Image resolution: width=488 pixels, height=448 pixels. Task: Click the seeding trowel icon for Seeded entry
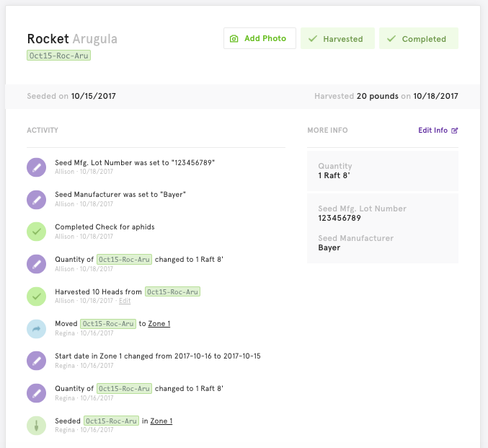pos(37,426)
